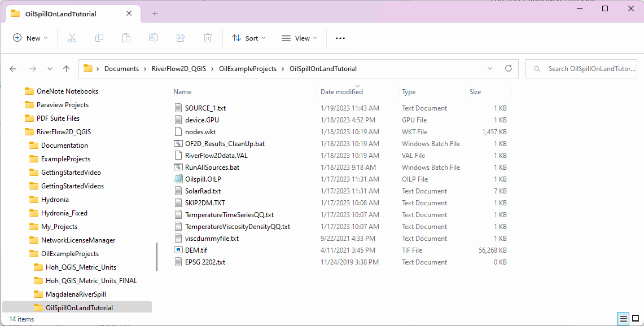The image size is (644, 326).
Task: Expand chevron before Documents in breadcrumb
Action: pos(98,69)
